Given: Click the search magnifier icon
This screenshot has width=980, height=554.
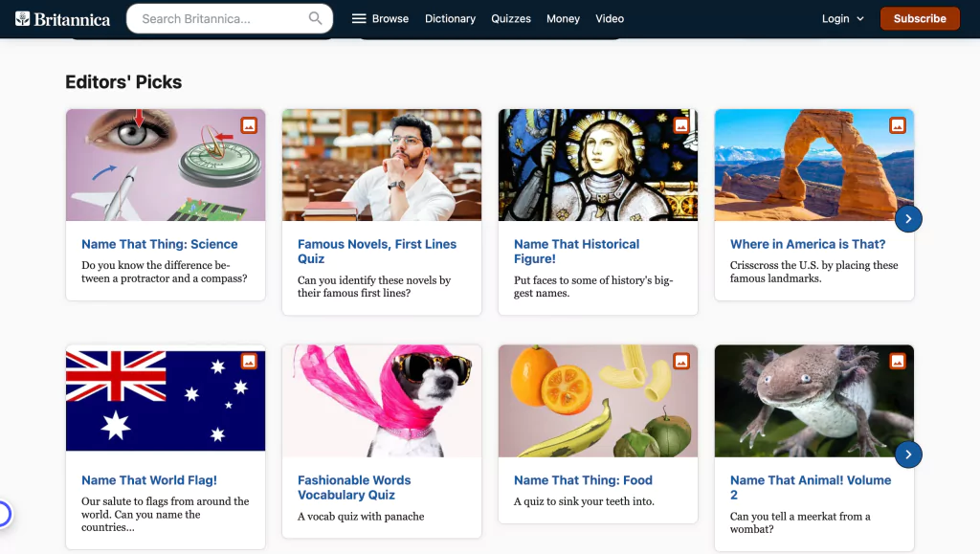Looking at the screenshot, I should (316, 18).
